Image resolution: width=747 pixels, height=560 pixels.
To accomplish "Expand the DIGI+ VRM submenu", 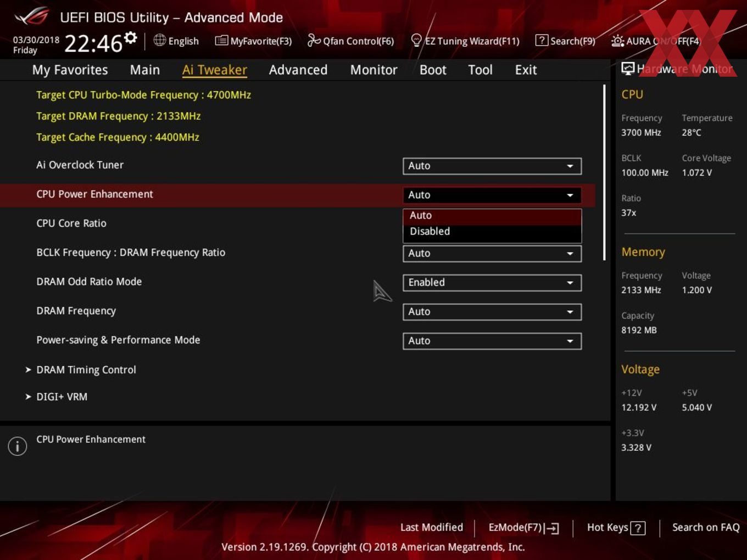I will click(56, 396).
